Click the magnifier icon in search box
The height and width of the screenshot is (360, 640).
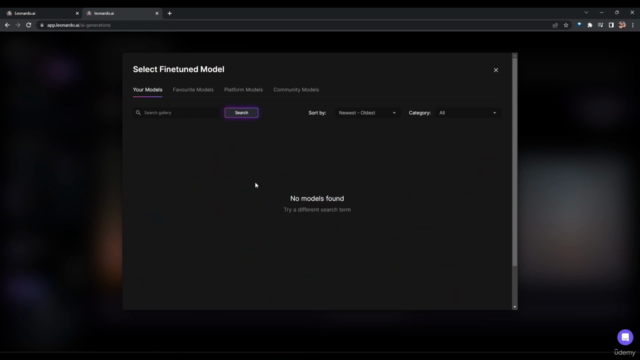[x=138, y=113]
